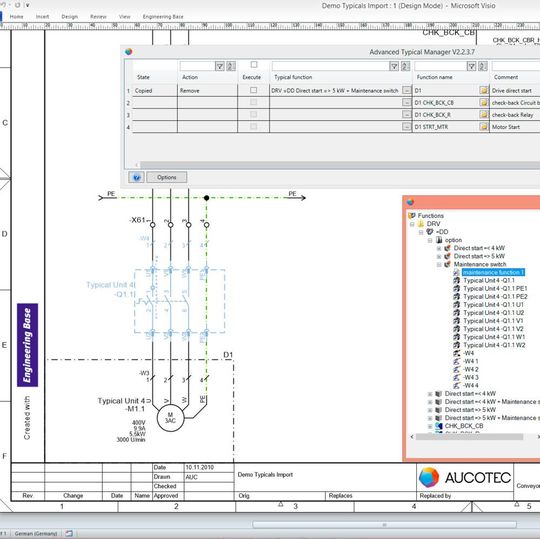Click the DRV folder icon in tree
Screen dimensions: 540x539
click(x=421, y=224)
